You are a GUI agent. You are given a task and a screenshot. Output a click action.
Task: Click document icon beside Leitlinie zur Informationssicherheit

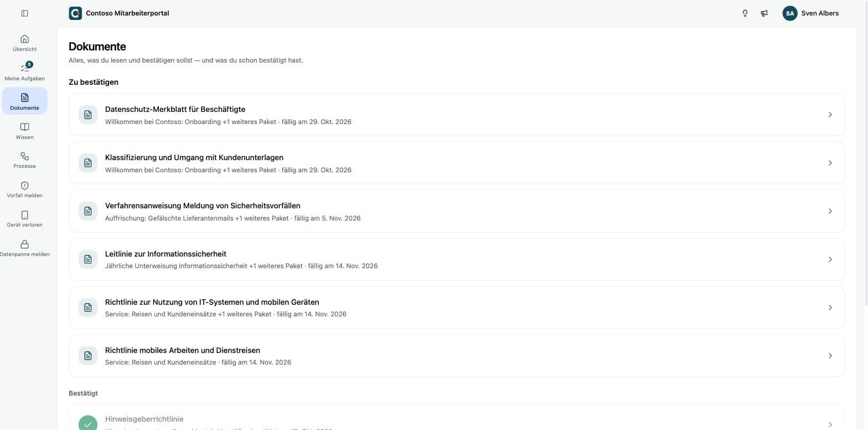pos(87,259)
